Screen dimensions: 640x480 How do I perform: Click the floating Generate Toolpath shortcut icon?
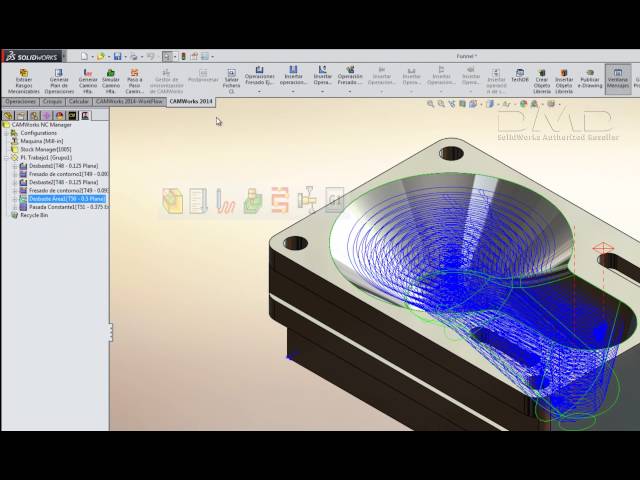(x=226, y=200)
